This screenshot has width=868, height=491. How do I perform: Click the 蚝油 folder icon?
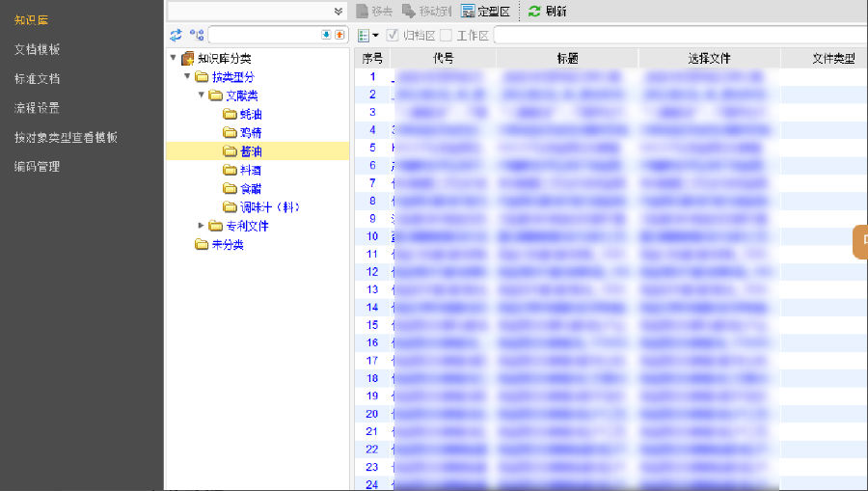[230, 114]
